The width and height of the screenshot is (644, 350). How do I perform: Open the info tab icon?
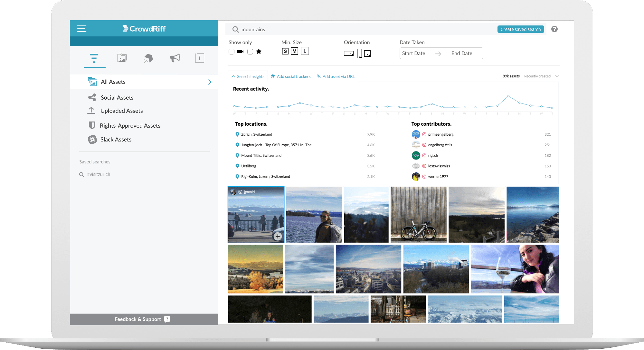coord(200,58)
